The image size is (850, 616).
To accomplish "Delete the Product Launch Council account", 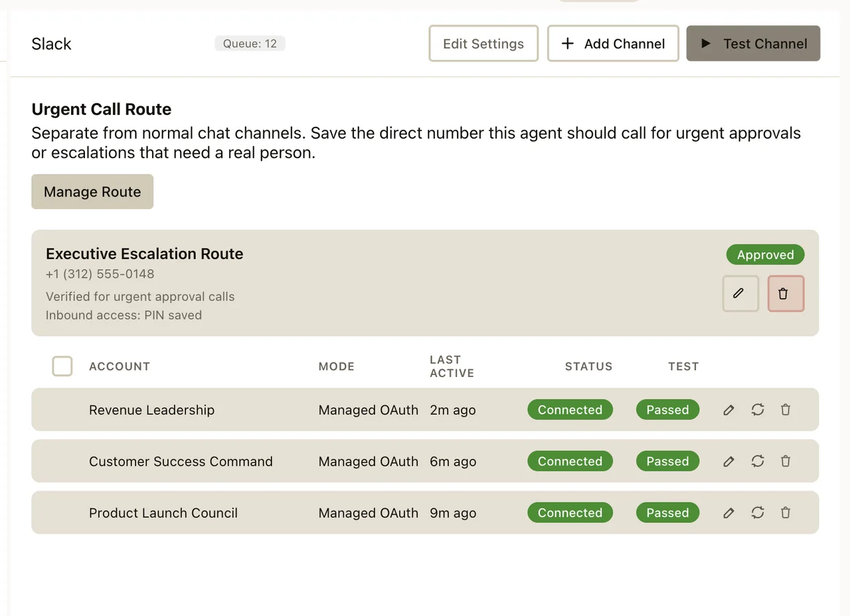I will pyautogui.click(x=786, y=512).
